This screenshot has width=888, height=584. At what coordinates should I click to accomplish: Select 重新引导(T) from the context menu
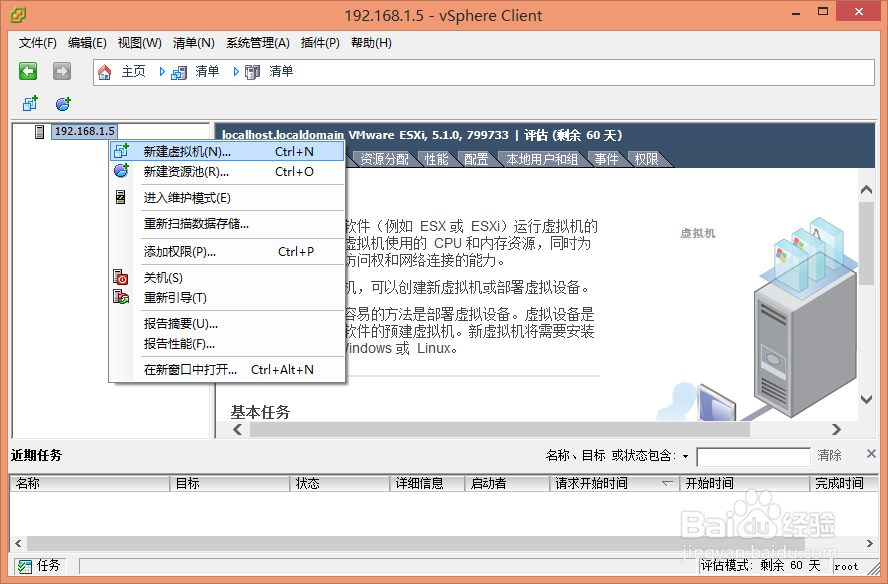tap(227, 297)
